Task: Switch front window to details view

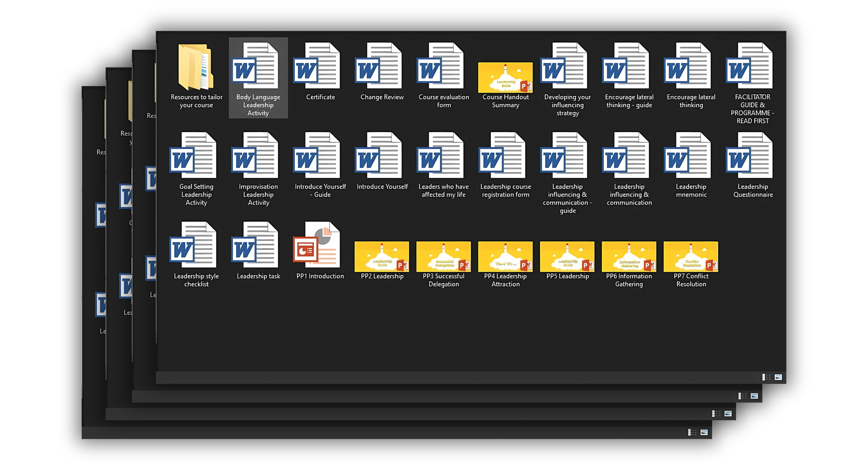Action: (x=767, y=377)
